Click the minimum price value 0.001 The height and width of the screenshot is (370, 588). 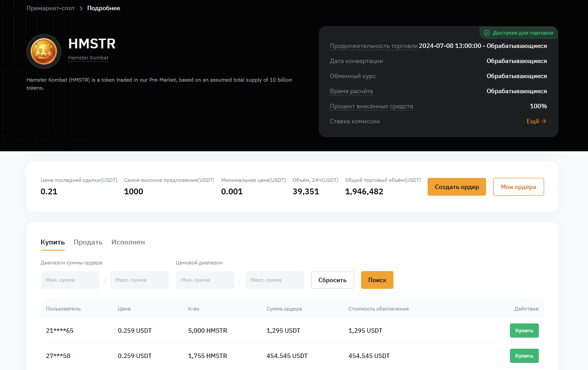(x=232, y=192)
